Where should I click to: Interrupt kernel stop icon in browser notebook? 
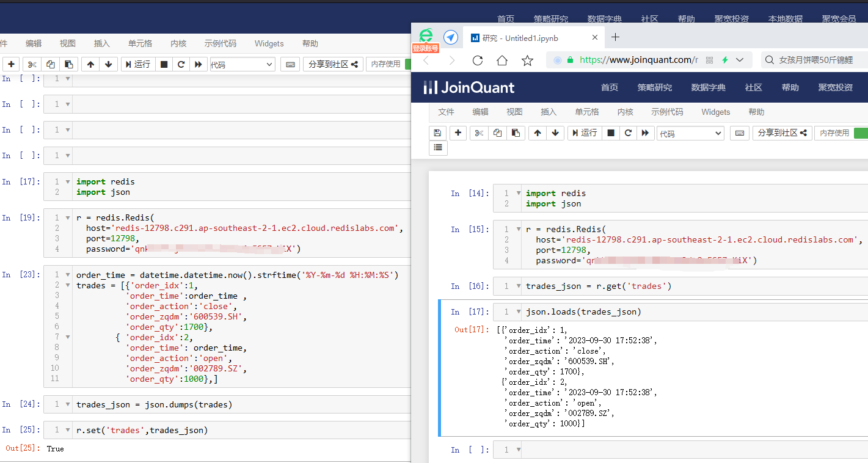point(611,133)
